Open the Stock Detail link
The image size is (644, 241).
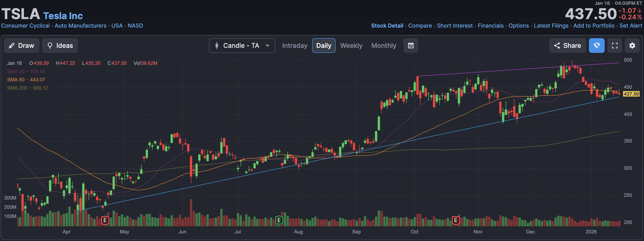pyautogui.click(x=387, y=26)
